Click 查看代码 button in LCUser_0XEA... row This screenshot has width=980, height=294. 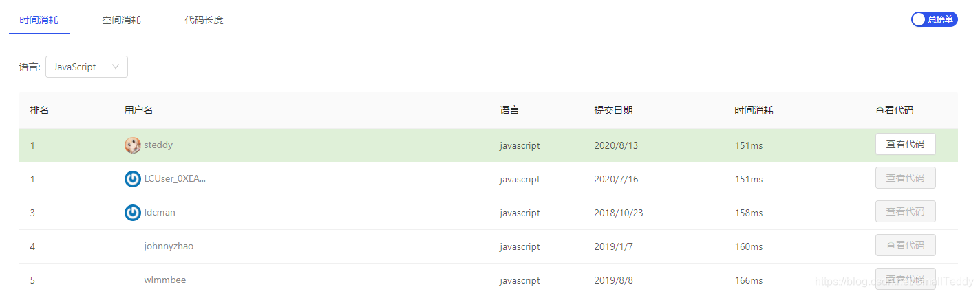coord(905,178)
